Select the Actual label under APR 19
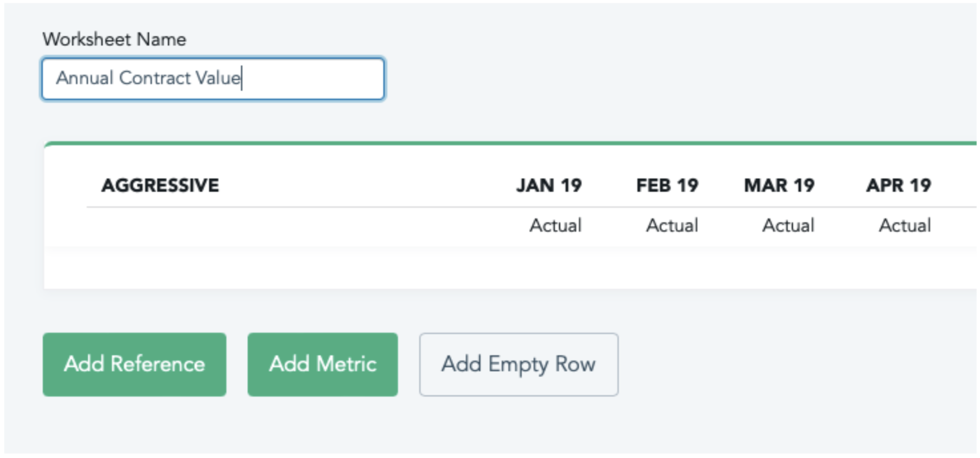This screenshot has height=458, width=980. [x=905, y=226]
